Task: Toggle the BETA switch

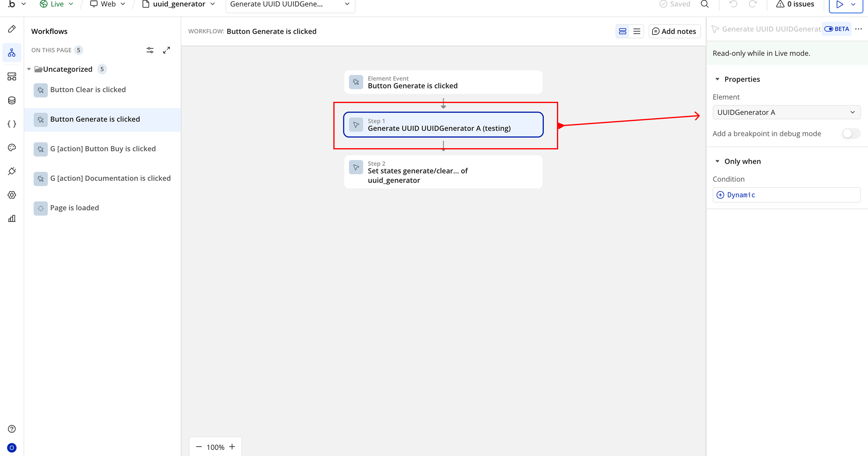Action: point(829,29)
